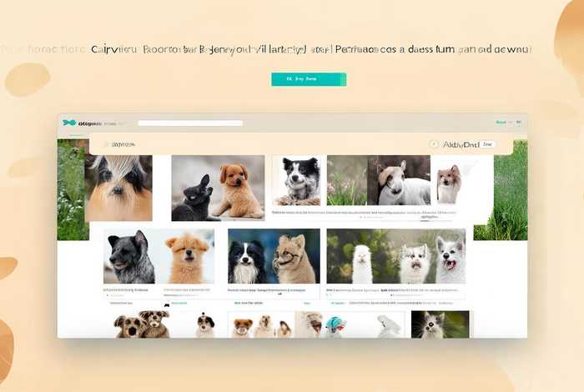The width and height of the screenshot is (584, 392).
Task: Focus the white search field in the header
Action: pos(190,123)
